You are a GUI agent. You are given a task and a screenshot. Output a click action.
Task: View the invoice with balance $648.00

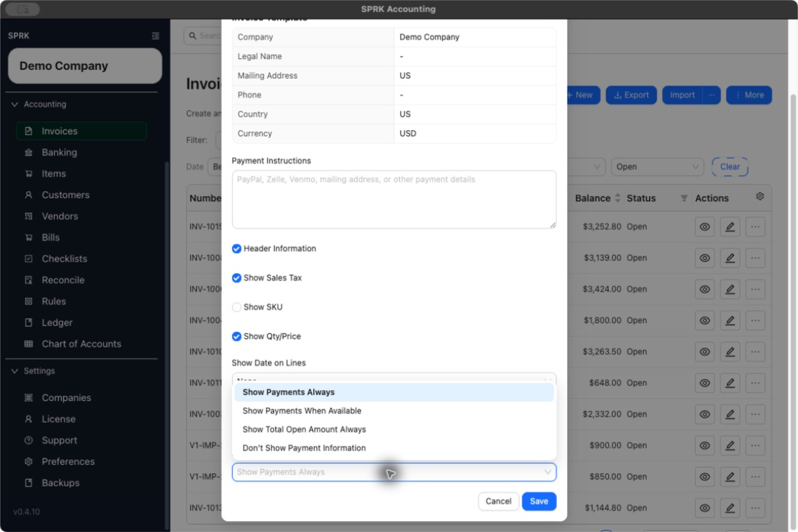point(705,383)
